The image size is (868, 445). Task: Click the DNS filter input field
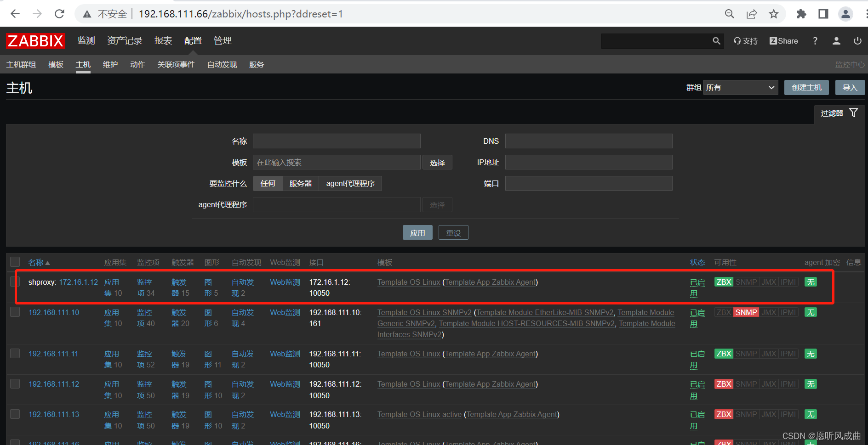click(x=588, y=141)
